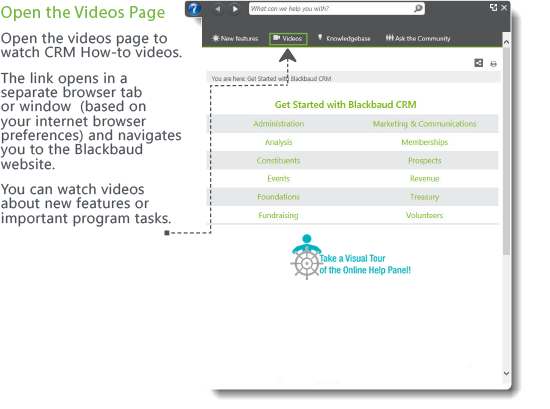
Task: Click the share icon above the breadcrumb
Action: pos(478,63)
